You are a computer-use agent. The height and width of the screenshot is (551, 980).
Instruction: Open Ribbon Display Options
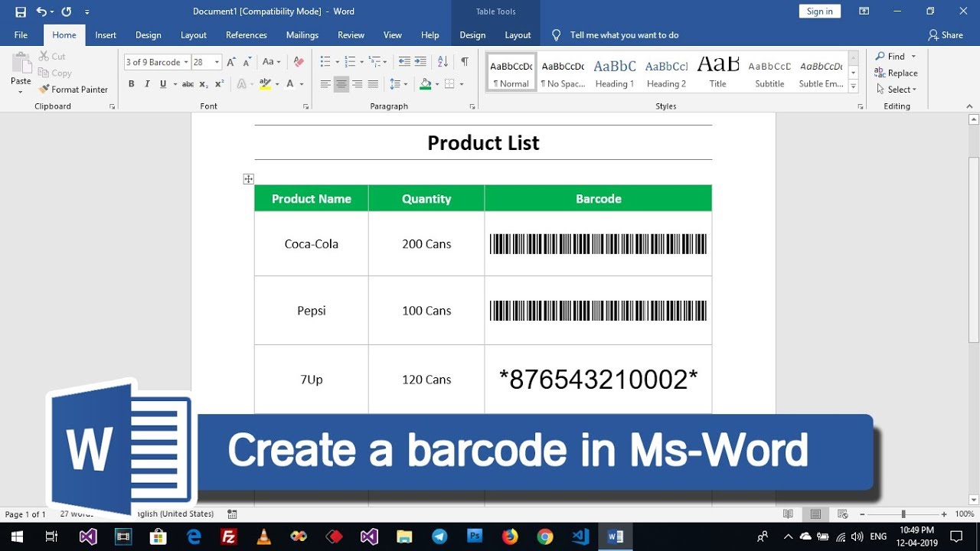(x=864, y=11)
